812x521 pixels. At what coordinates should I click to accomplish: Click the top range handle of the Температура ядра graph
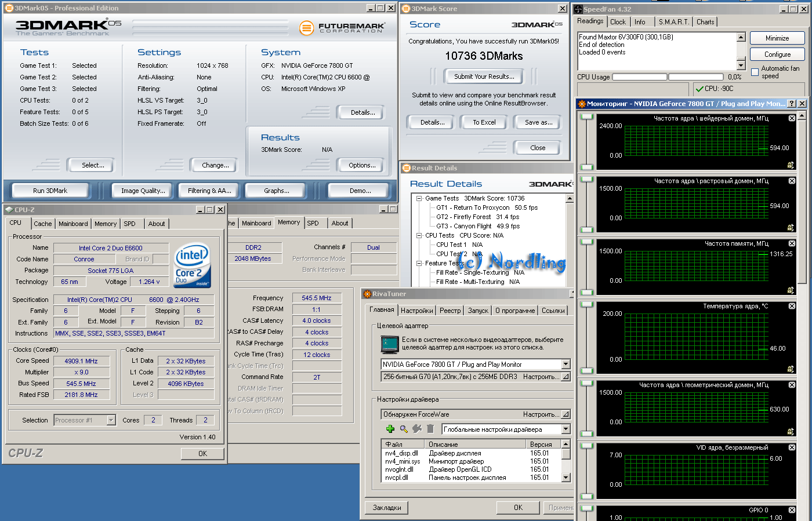coord(587,305)
